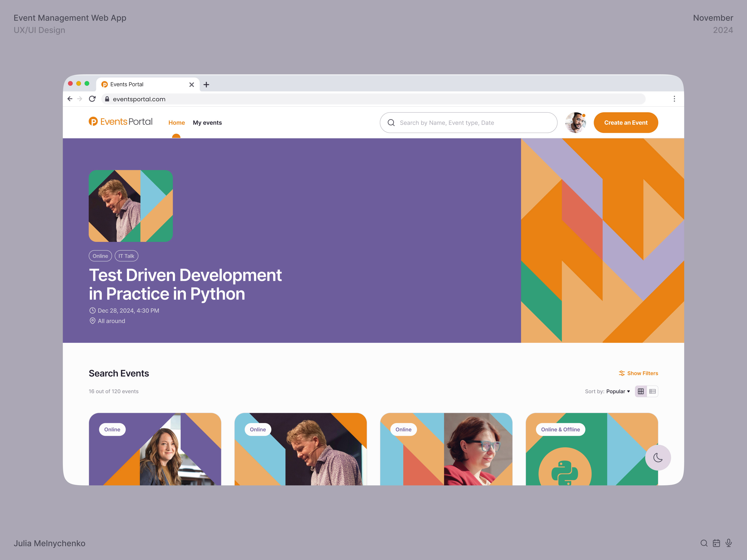Reload the page with the refresh icon
This screenshot has width=747, height=560.
93,99
